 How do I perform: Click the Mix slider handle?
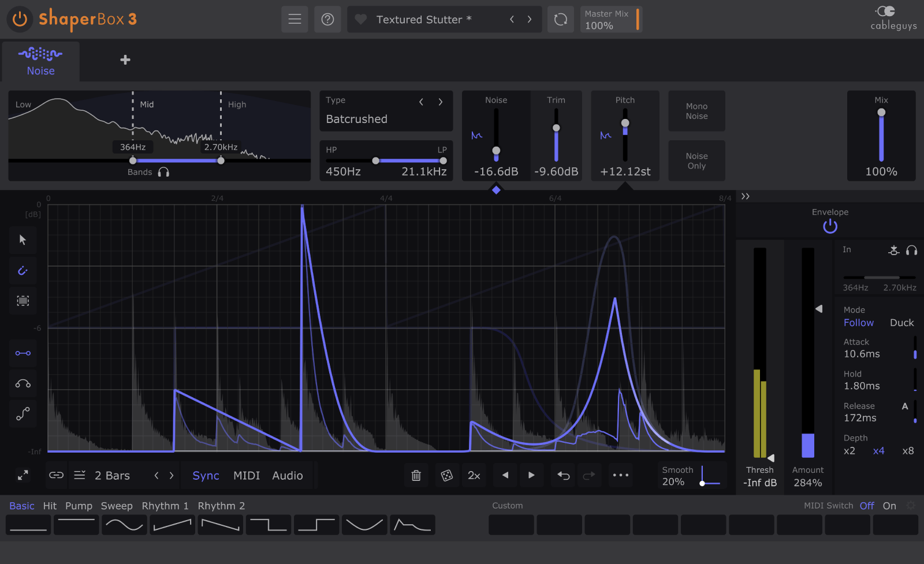click(881, 113)
